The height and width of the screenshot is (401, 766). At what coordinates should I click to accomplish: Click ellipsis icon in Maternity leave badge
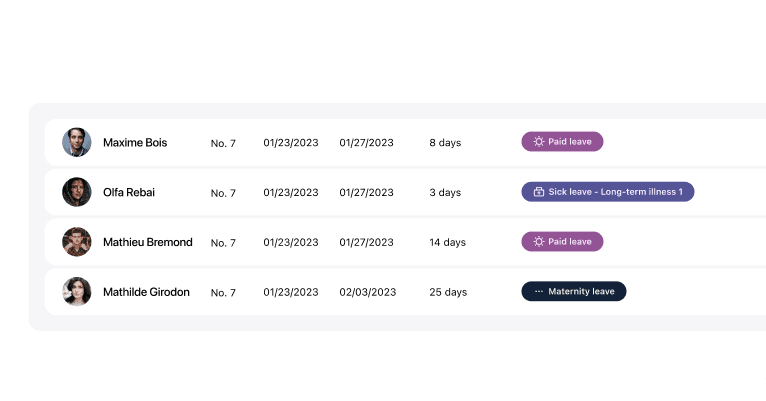click(538, 292)
